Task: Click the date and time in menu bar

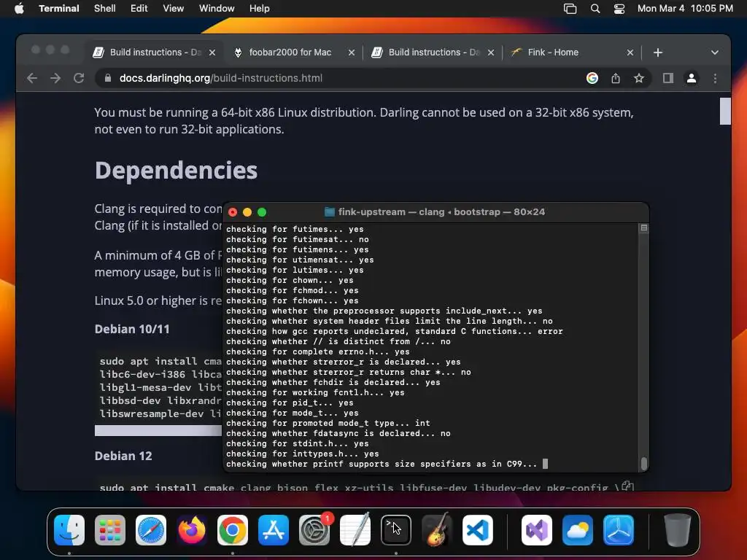Action: [x=685, y=9]
